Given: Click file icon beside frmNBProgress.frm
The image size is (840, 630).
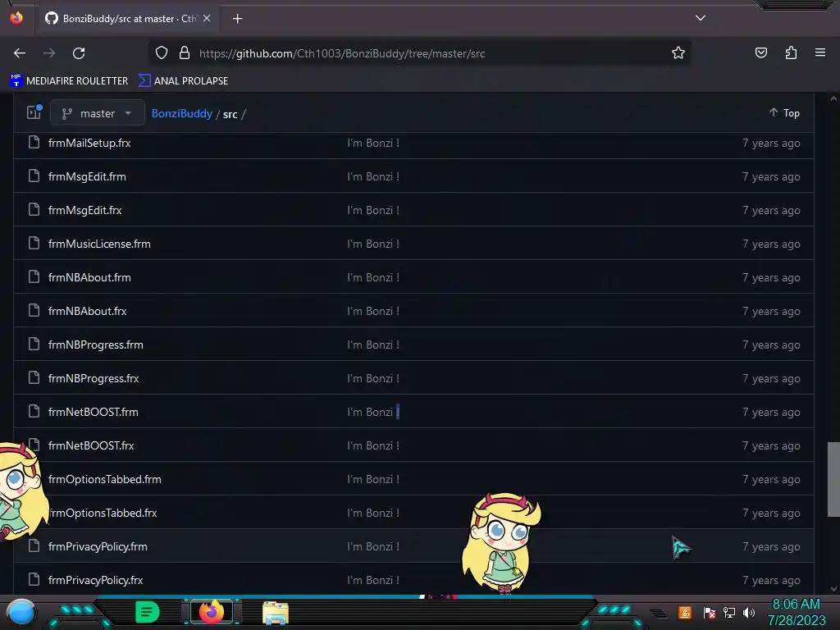Looking at the screenshot, I should (34, 344).
